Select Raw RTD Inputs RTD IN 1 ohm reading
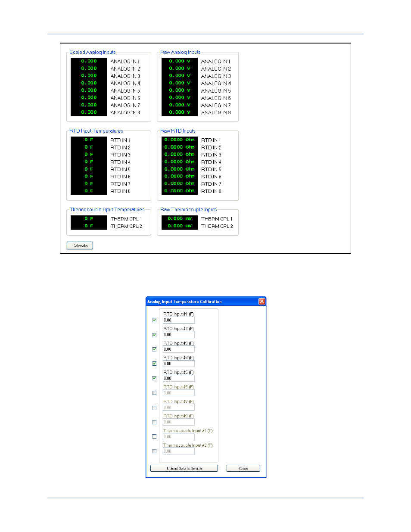Image resolution: width=411 pixels, height=532 pixels. pos(180,140)
